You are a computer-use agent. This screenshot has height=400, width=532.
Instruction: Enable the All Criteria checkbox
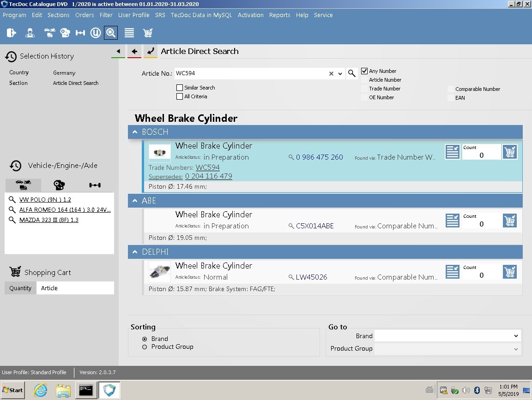180,96
